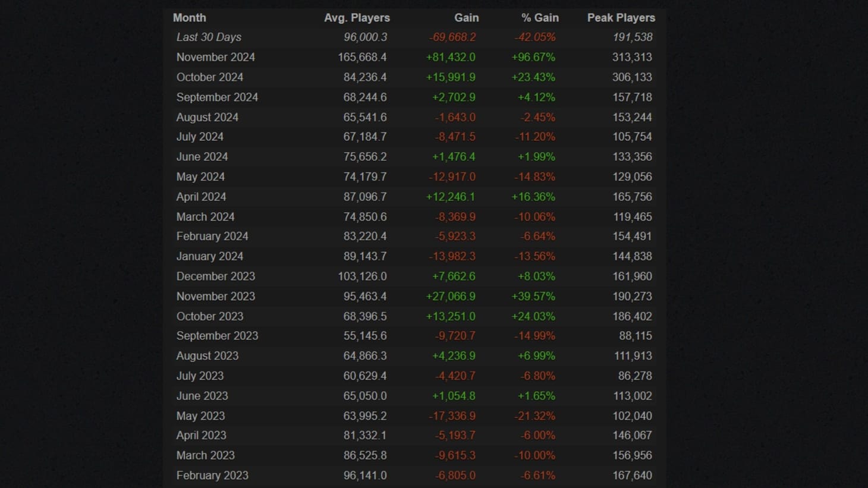Click the peak value 191,538
Image resolution: width=868 pixels, height=488 pixels.
point(633,37)
